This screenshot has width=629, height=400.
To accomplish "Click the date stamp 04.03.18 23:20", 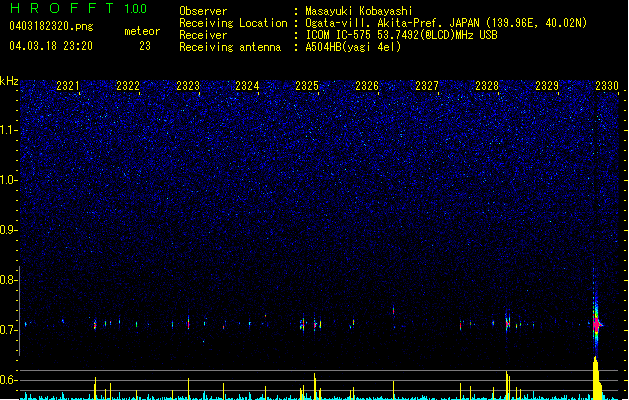I will pyautogui.click(x=51, y=46).
